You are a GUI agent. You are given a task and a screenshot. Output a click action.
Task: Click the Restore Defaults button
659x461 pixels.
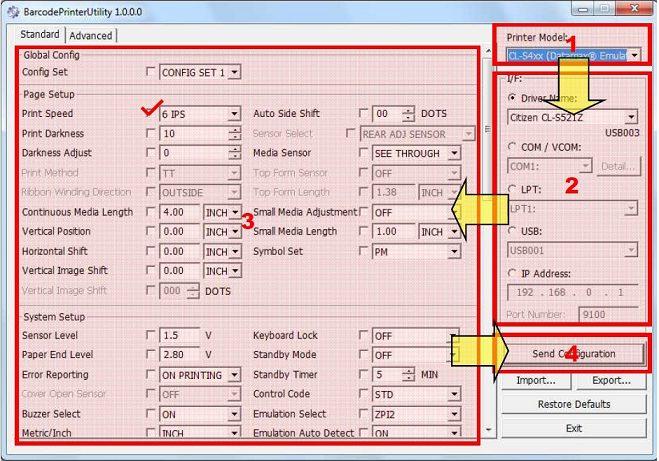[573, 404]
